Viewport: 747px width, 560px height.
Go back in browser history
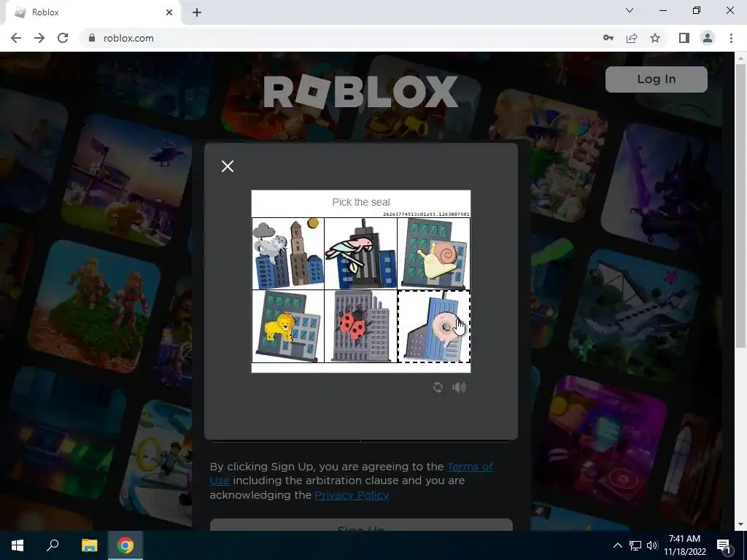pos(16,38)
